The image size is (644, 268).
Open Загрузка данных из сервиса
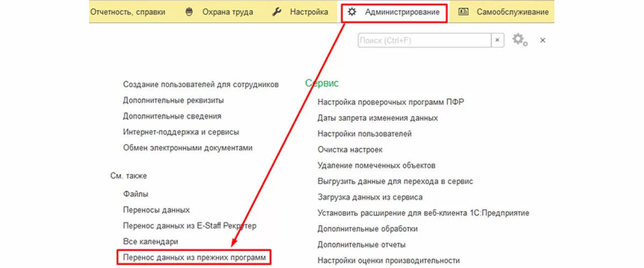pos(370,197)
